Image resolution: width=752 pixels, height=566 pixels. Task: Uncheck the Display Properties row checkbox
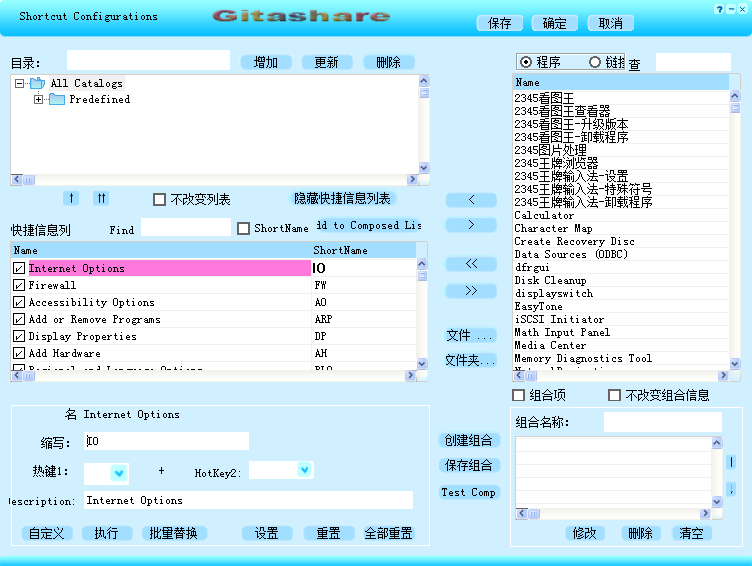(19, 336)
